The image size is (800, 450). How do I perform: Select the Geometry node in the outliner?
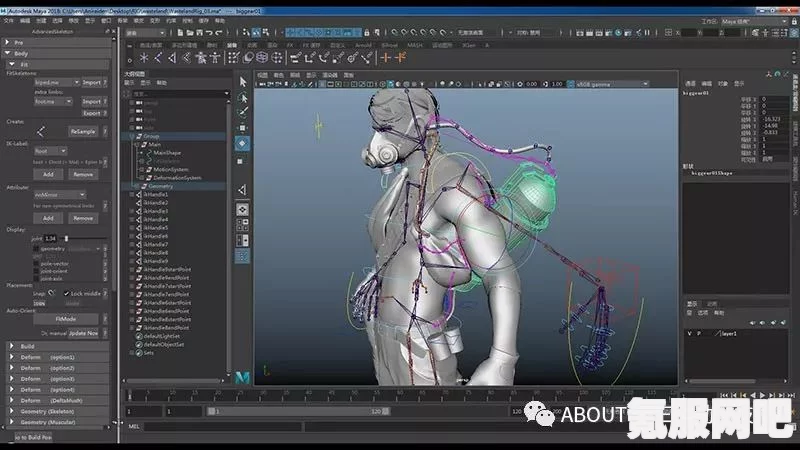[x=160, y=186]
